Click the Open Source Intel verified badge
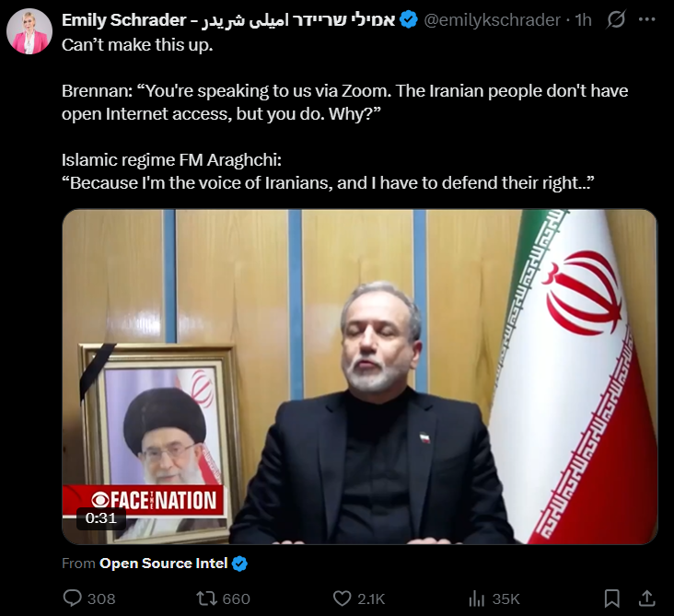 [x=239, y=564]
